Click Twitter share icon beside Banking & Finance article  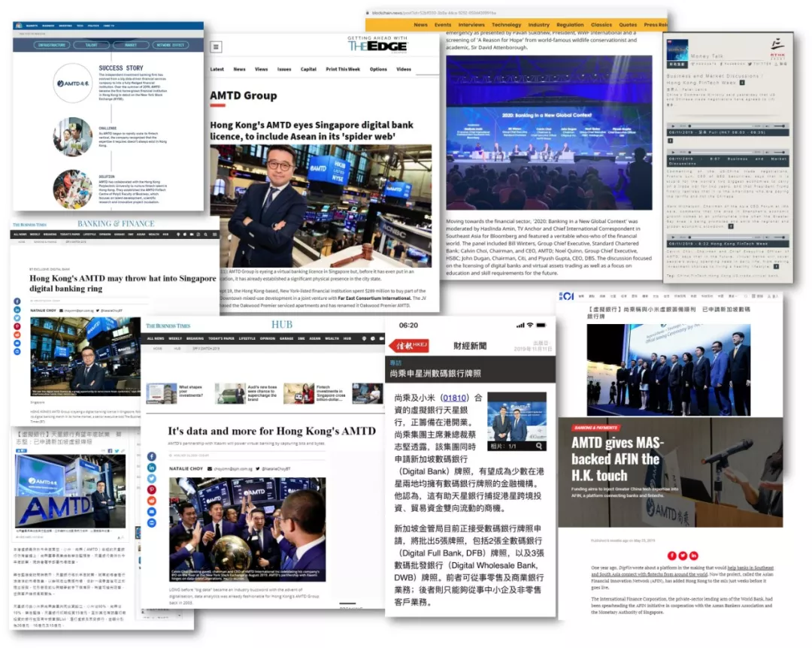coord(17,318)
